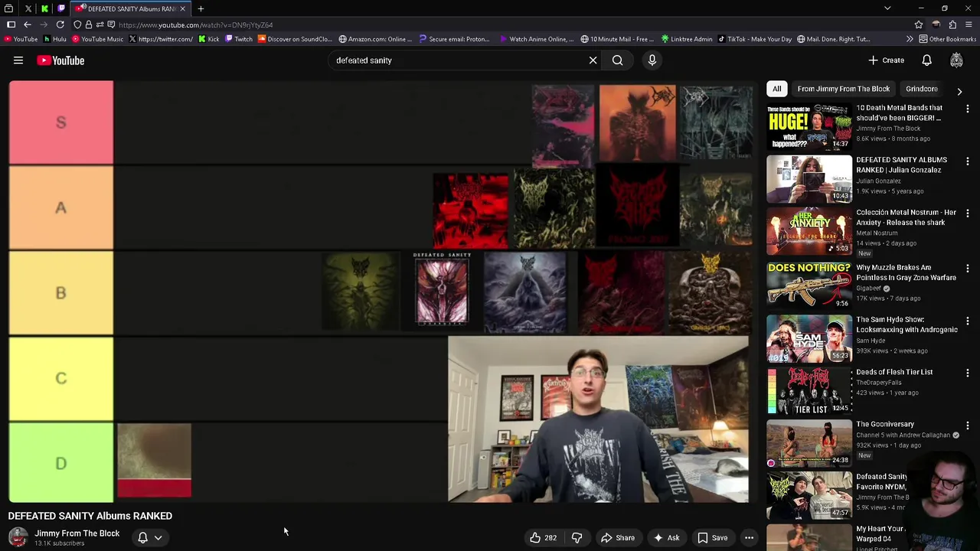Ask AI about this video
Image resolution: width=980 pixels, height=551 pixels.
665,538
